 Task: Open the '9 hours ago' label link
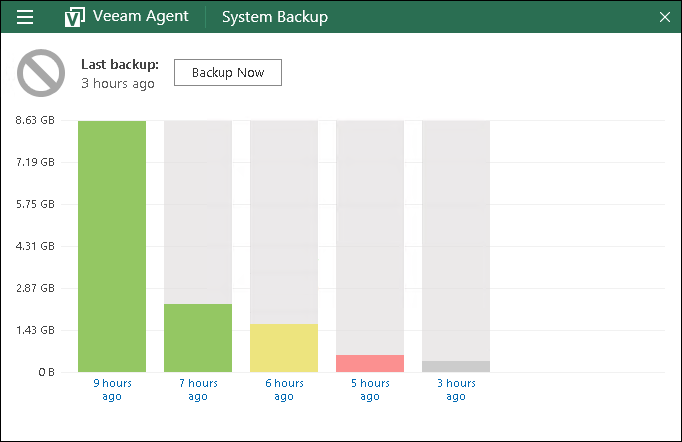112,390
